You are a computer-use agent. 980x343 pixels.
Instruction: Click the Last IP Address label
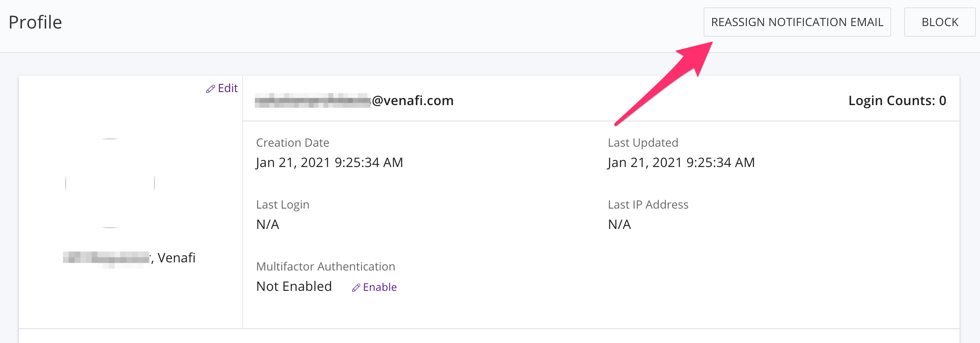pos(648,204)
